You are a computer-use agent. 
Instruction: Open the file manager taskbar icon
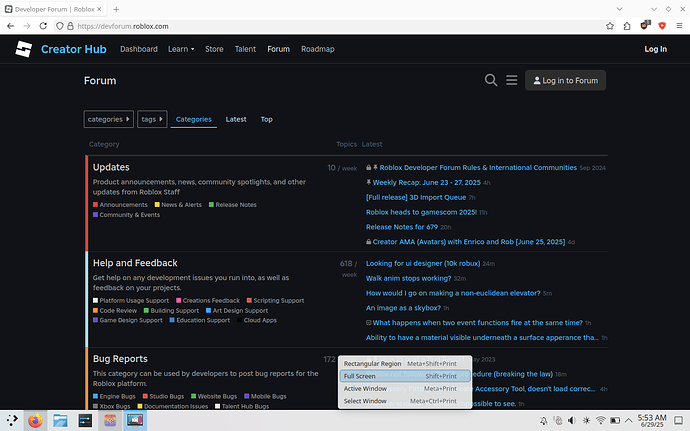(60, 420)
